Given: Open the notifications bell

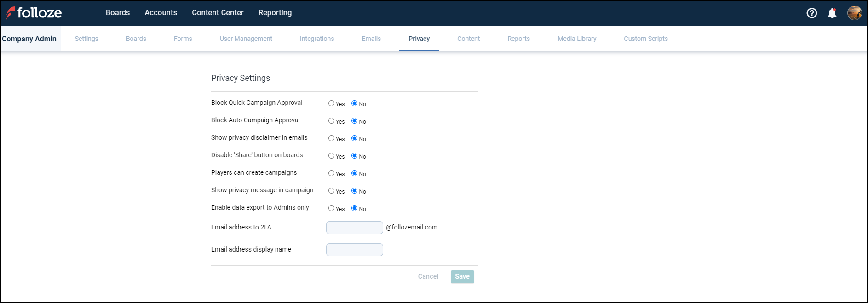Looking at the screenshot, I should click(832, 13).
